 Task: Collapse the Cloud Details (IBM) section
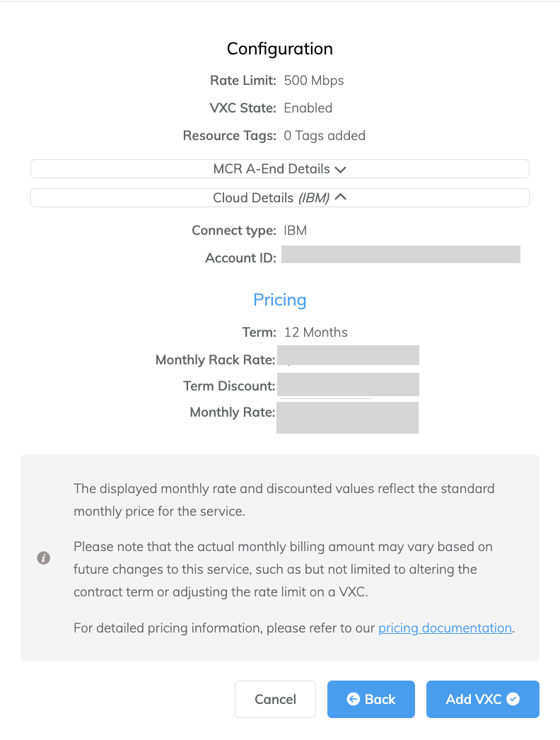pos(279,198)
